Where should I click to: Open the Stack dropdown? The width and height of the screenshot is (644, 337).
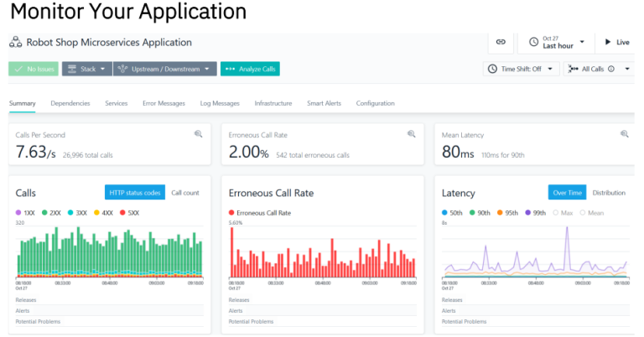tap(86, 69)
